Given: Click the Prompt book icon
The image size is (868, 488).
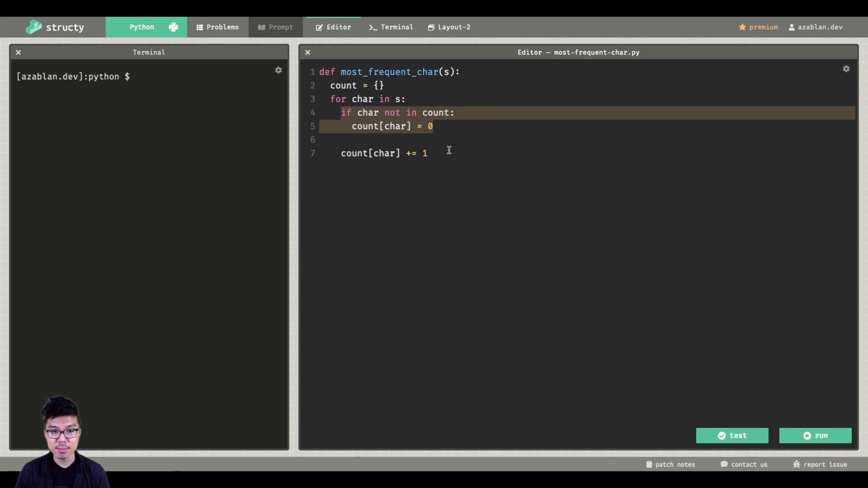Looking at the screenshot, I should (x=262, y=27).
